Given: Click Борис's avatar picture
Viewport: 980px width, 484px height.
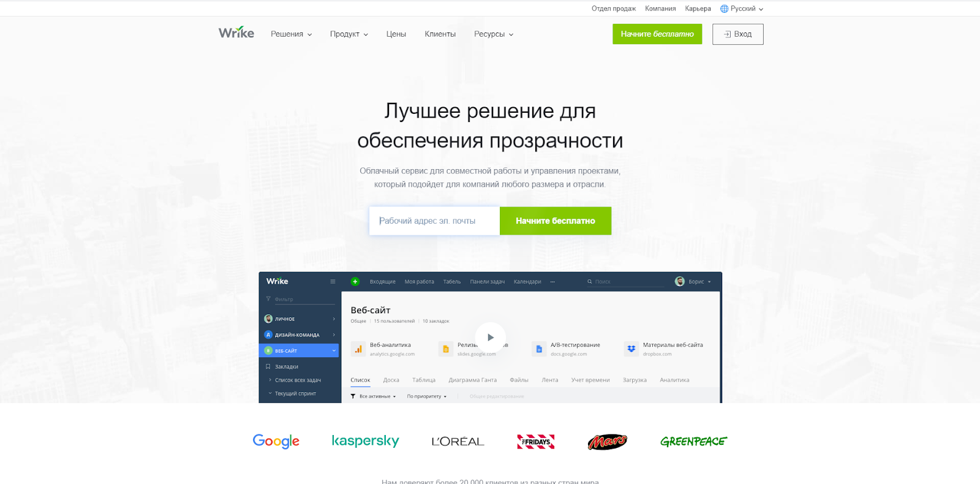Looking at the screenshot, I should point(679,282).
